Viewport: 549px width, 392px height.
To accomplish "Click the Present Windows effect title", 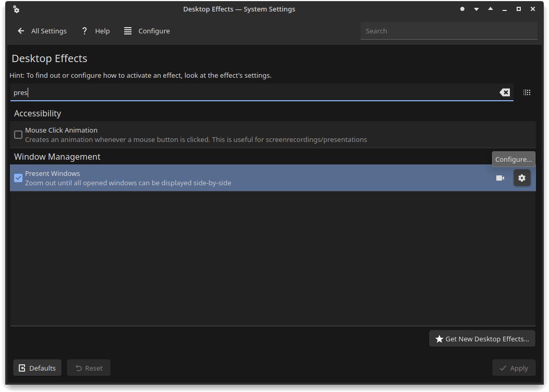I will [x=53, y=173].
